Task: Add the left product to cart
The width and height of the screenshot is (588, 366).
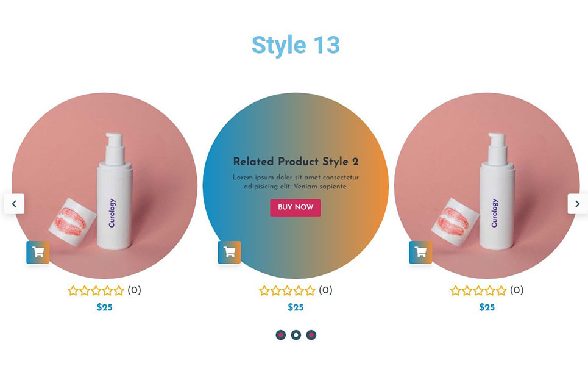Action: point(38,253)
